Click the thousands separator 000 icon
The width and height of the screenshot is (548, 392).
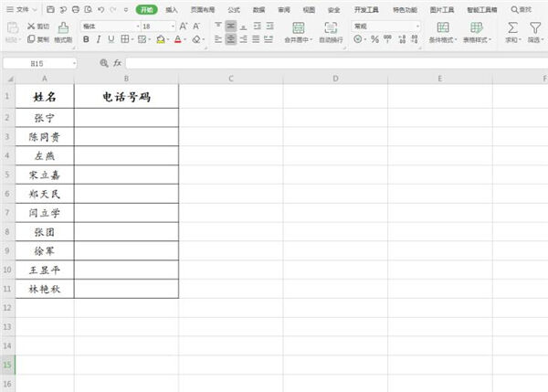point(387,38)
